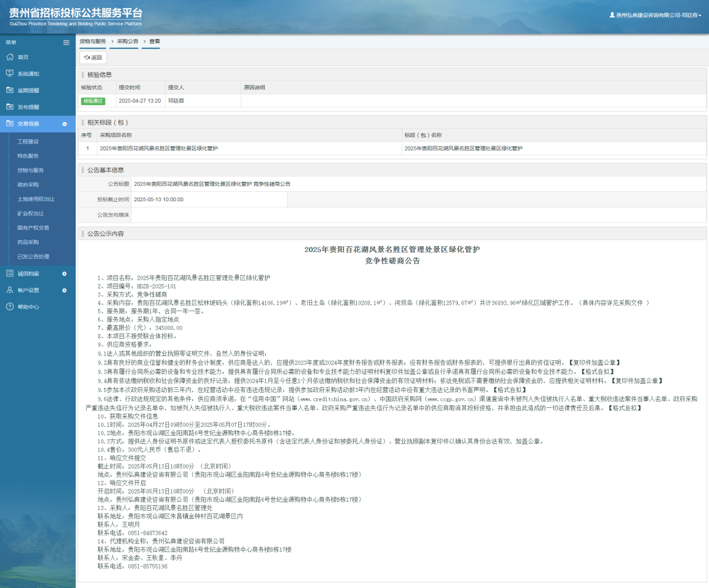The image size is (709, 588).
Task: Open 已发公告处理 submenu item
Action: click(x=33, y=256)
